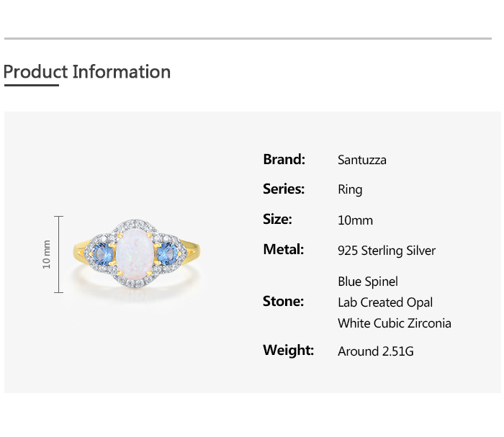Viewport: 504px width, 437px height.
Task: Select the Series label
Action: (x=284, y=189)
